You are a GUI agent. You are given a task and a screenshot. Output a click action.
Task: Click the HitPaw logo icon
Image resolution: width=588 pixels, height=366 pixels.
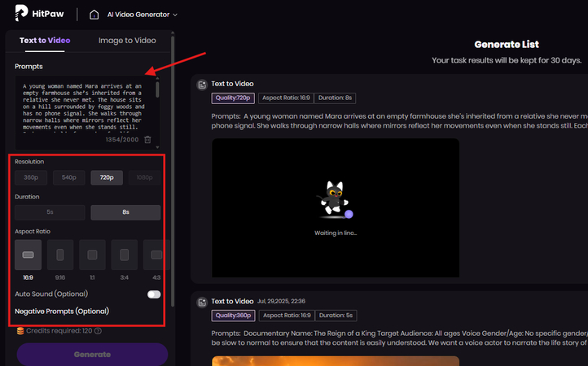point(18,14)
